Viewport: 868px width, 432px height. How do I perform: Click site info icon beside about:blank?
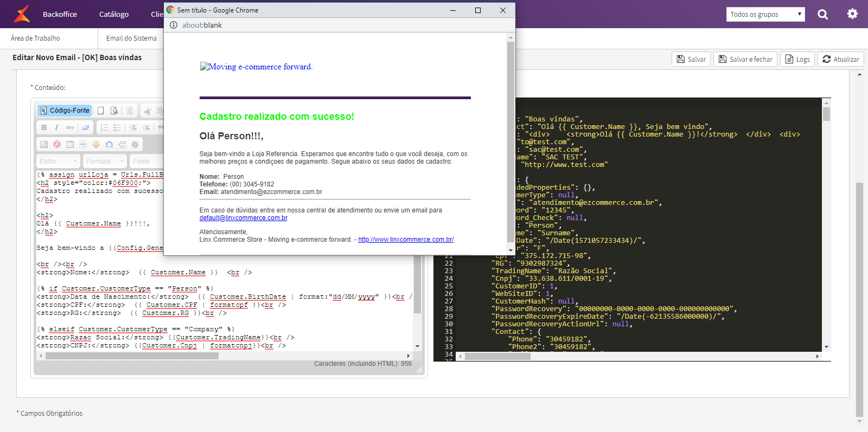(174, 25)
